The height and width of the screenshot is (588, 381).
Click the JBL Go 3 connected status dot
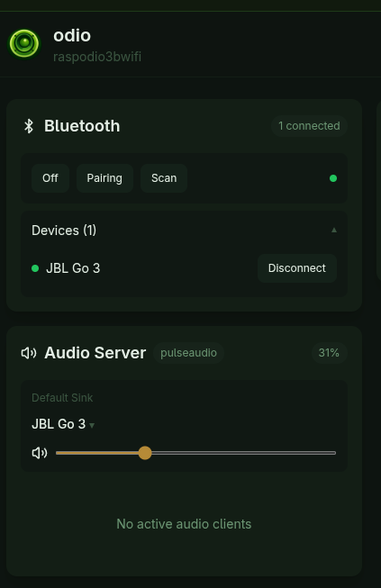pyautogui.click(x=35, y=268)
